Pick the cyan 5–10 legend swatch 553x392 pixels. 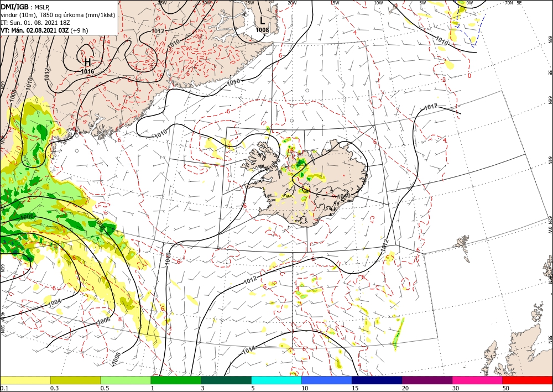click(x=276, y=380)
